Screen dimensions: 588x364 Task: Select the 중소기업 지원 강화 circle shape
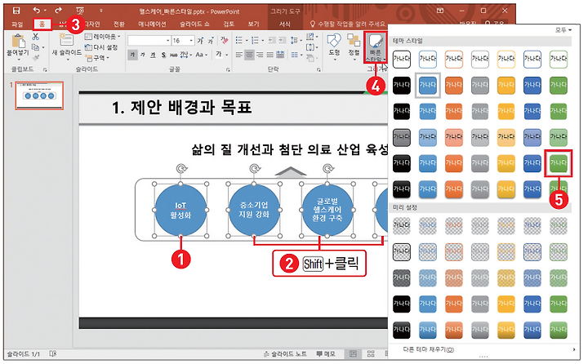pos(254,210)
